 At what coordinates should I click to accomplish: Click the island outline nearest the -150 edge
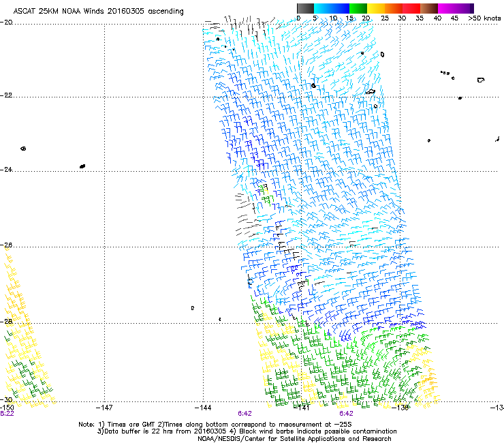coord(23,149)
